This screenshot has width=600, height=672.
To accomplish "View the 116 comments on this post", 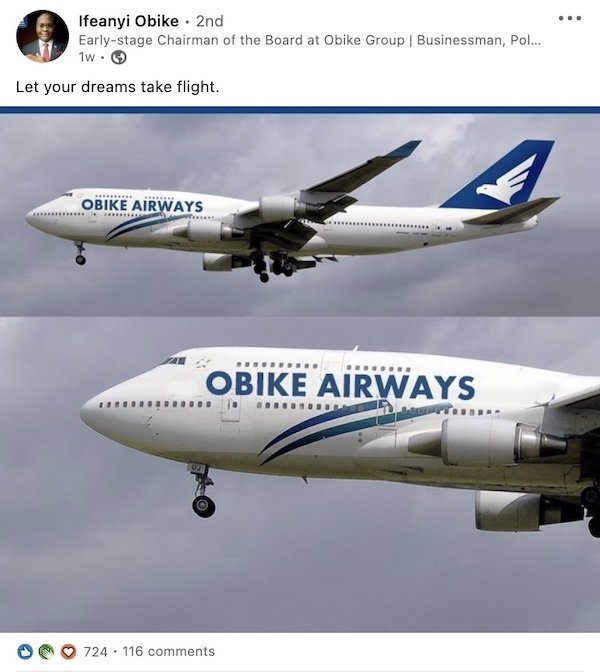I will click(x=168, y=651).
